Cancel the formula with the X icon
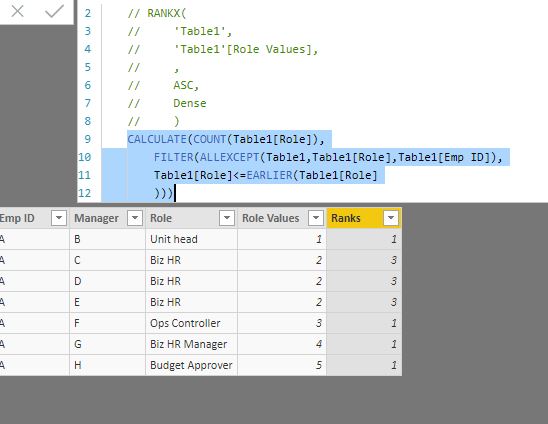Screen dimensions: 548x424 click(x=17, y=11)
